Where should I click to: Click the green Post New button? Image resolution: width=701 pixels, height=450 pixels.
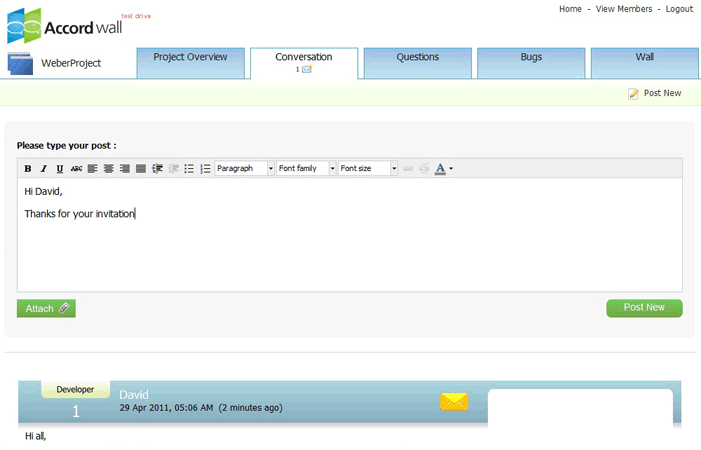pos(644,308)
